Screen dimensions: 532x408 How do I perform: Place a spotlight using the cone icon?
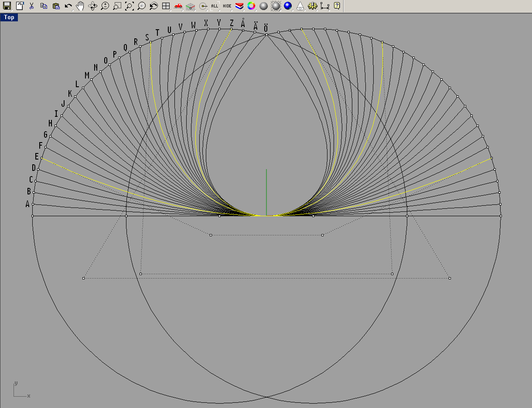301,6
